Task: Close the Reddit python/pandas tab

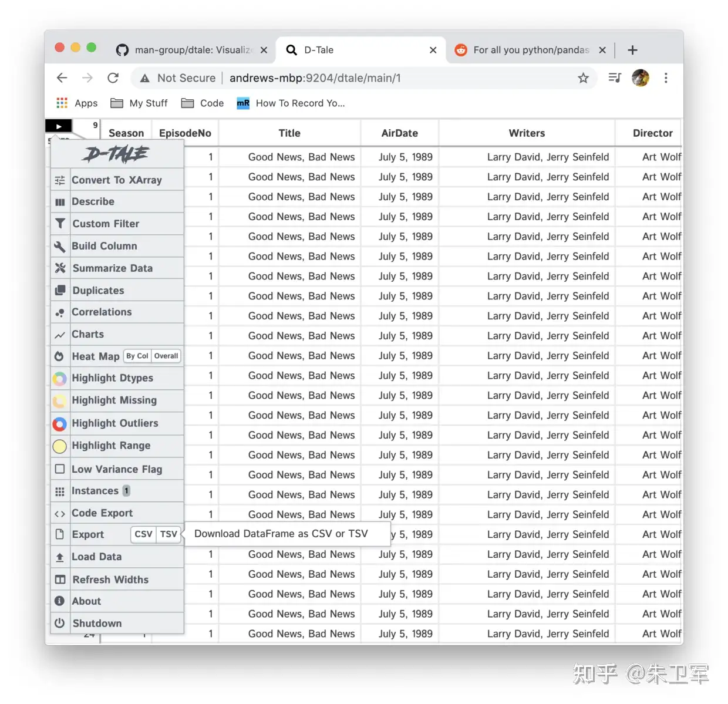Action: [602, 50]
